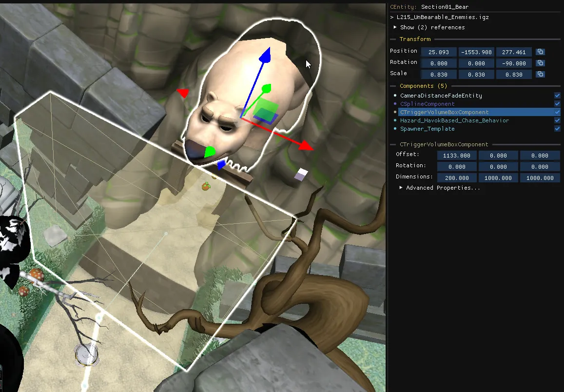The height and width of the screenshot is (392, 564).
Task: Click the Position X field 25.093
Action: (x=438, y=52)
